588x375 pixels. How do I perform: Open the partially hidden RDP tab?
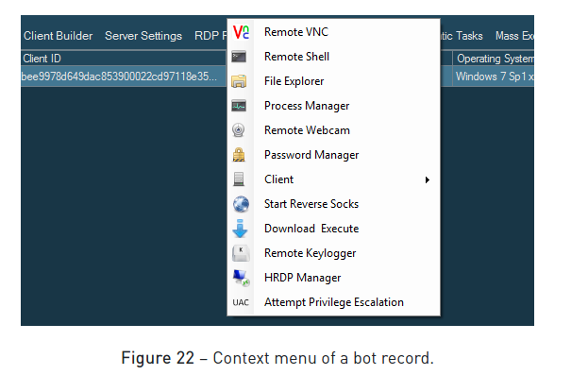pos(210,36)
